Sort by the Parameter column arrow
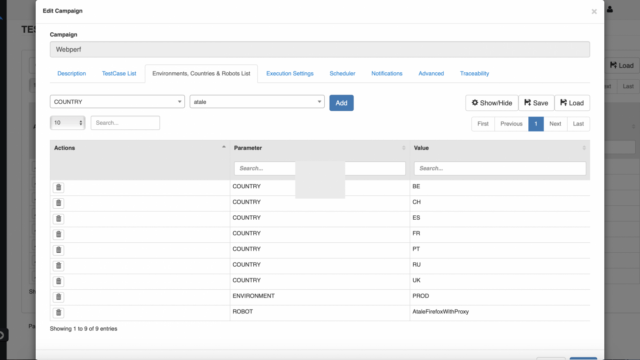This screenshot has height=360, width=640. pos(404,148)
